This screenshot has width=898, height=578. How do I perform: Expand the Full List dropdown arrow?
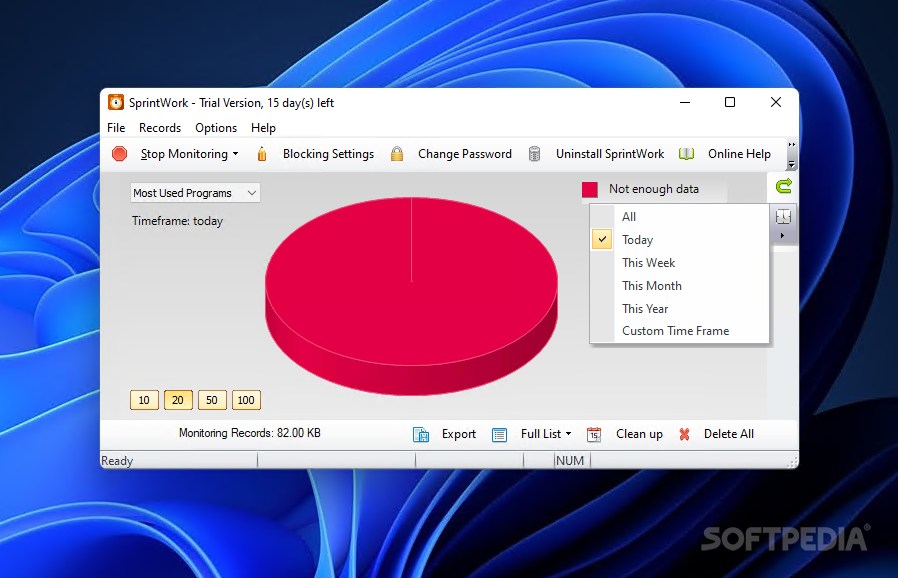[568, 434]
